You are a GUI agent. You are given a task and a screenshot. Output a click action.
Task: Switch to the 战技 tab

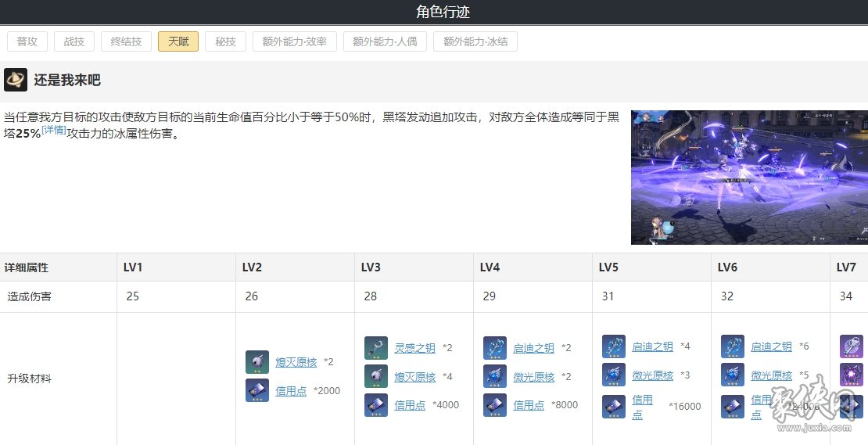(x=74, y=41)
